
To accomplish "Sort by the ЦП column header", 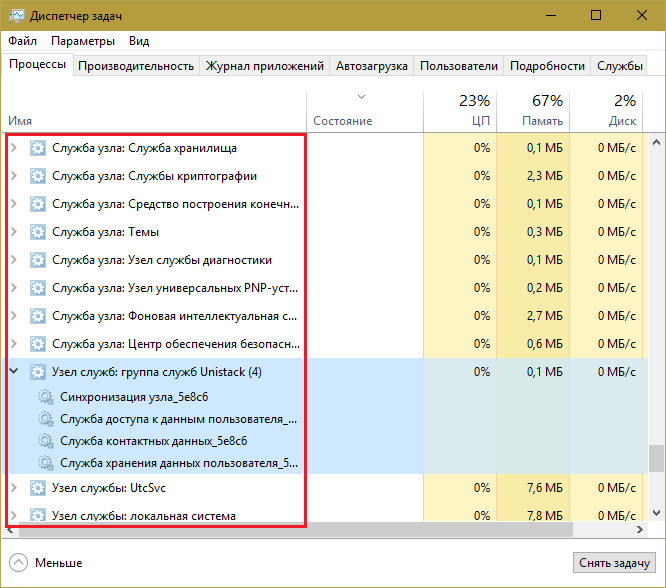I will click(x=460, y=111).
